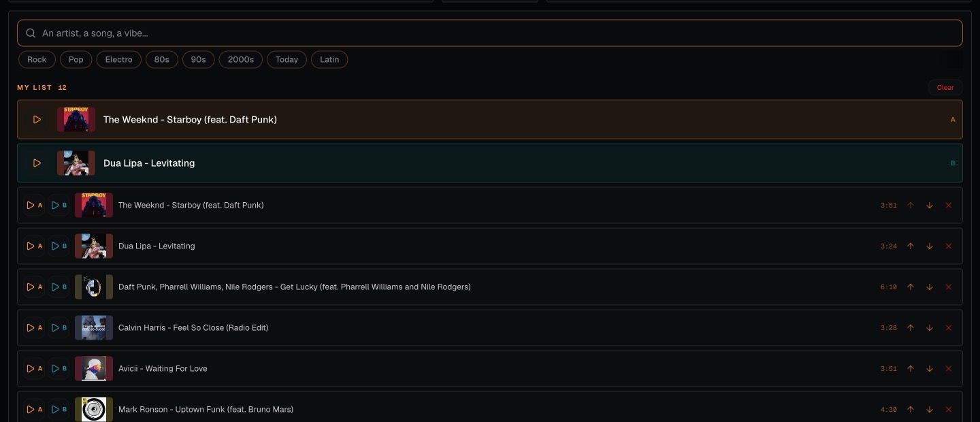The image size is (980, 422).
Task: Move Levitating list row up
Action: pos(911,246)
